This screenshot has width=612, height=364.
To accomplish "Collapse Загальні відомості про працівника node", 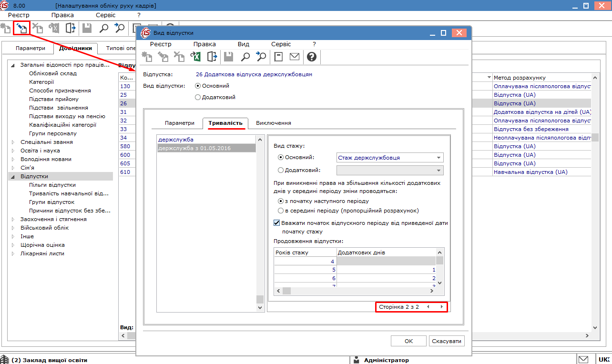I will tap(13, 65).
